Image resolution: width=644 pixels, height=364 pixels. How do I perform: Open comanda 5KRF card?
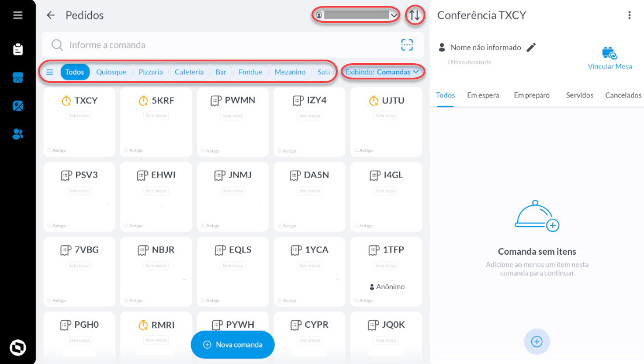tap(156, 122)
